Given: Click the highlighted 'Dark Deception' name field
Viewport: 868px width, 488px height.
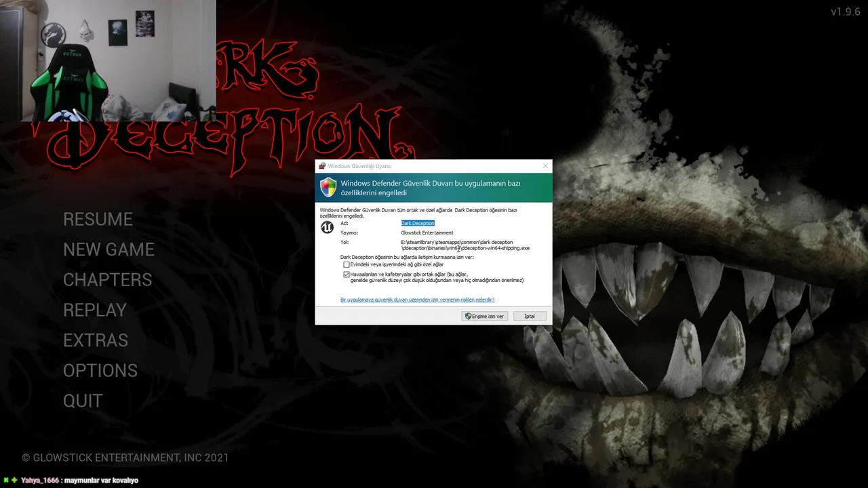Looking at the screenshot, I should (418, 223).
